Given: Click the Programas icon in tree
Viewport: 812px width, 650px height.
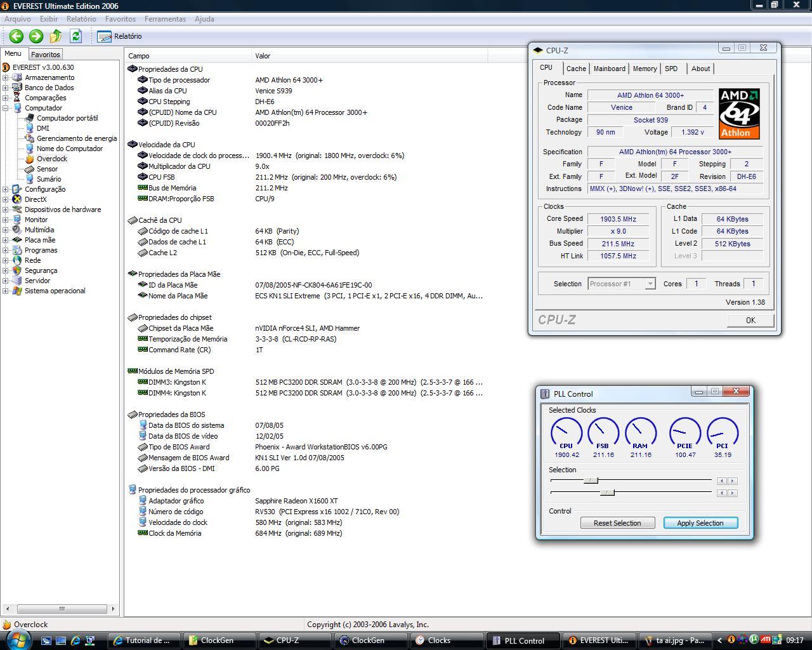Looking at the screenshot, I should (17, 250).
